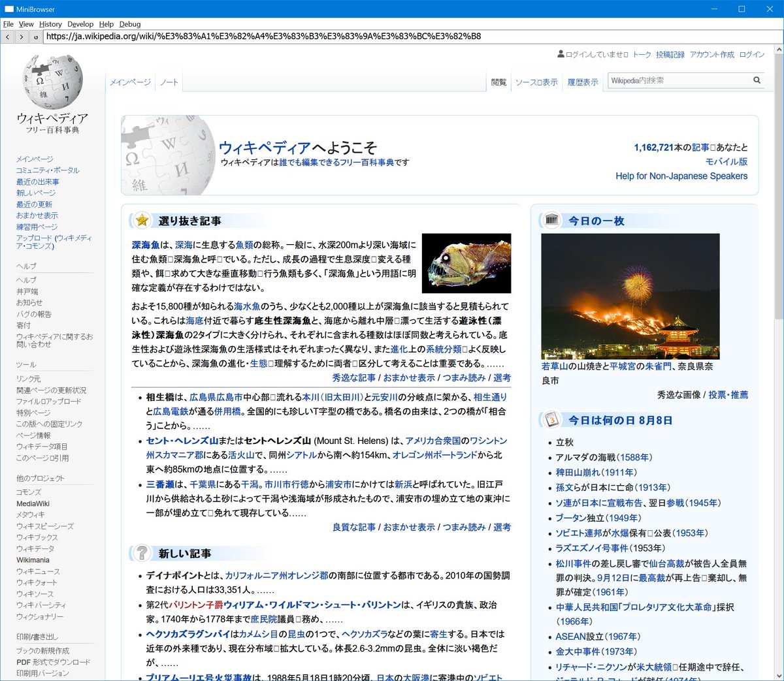Click おまかせ表示 in the left sidebar
The height and width of the screenshot is (681, 784).
37,215
